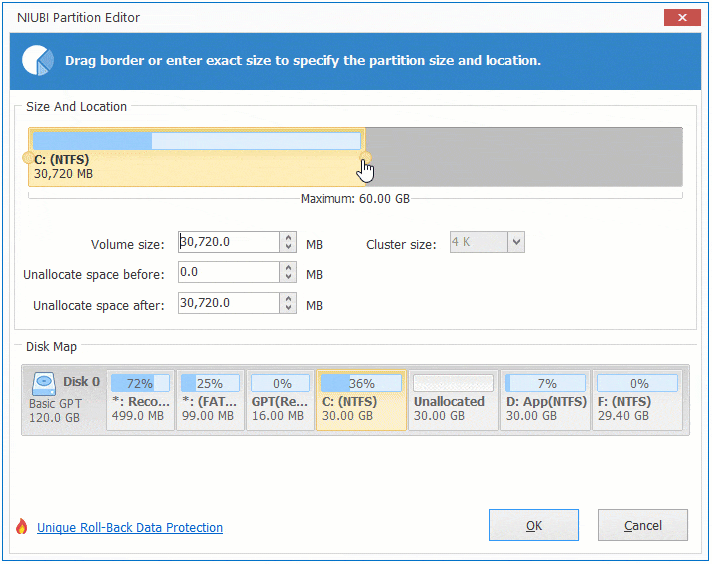Select the C: (NTFS) 30.00 GB partition in Disk Map
This screenshot has width=712, height=564.
click(x=361, y=400)
